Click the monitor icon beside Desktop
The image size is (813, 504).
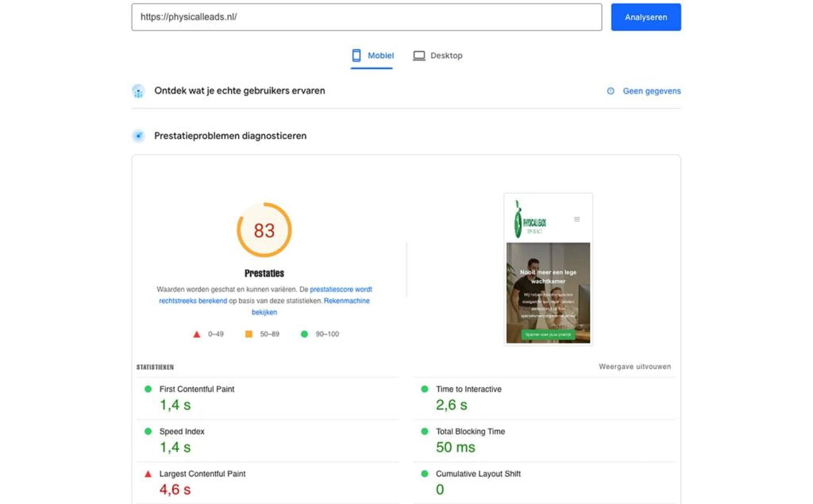[418, 56]
